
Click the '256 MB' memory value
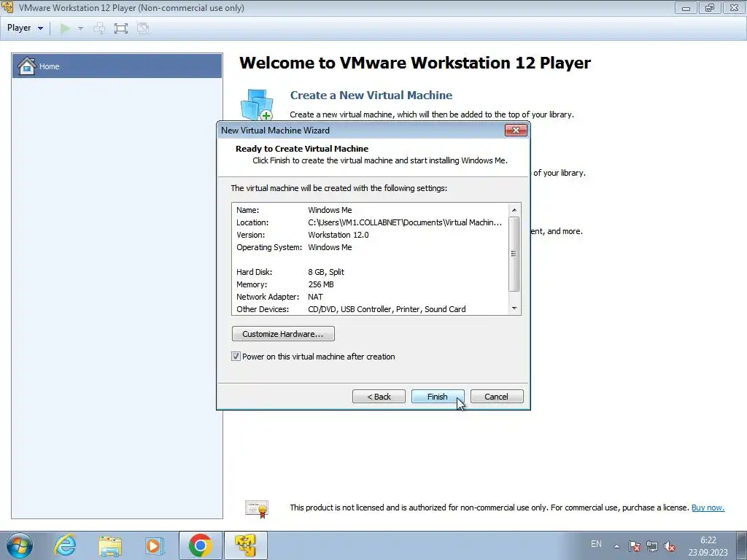(x=321, y=284)
